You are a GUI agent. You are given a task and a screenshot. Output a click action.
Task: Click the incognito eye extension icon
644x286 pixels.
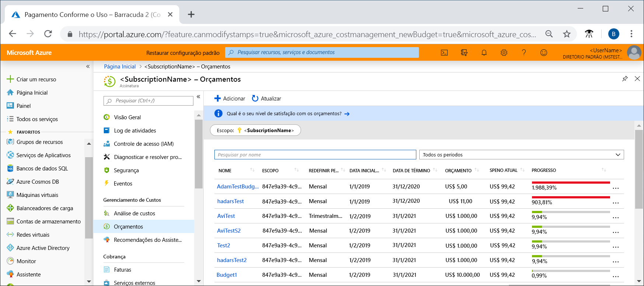pyautogui.click(x=589, y=34)
